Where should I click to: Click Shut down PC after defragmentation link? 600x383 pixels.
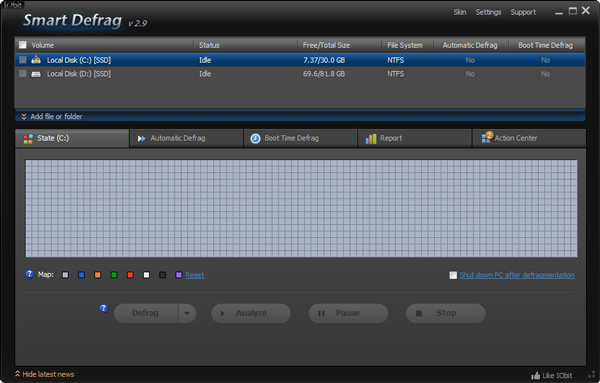coord(517,275)
